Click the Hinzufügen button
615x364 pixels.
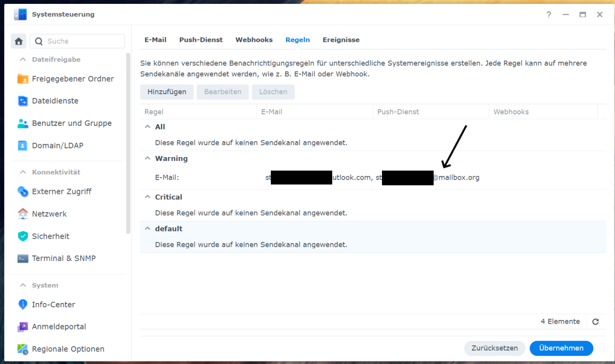point(167,92)
